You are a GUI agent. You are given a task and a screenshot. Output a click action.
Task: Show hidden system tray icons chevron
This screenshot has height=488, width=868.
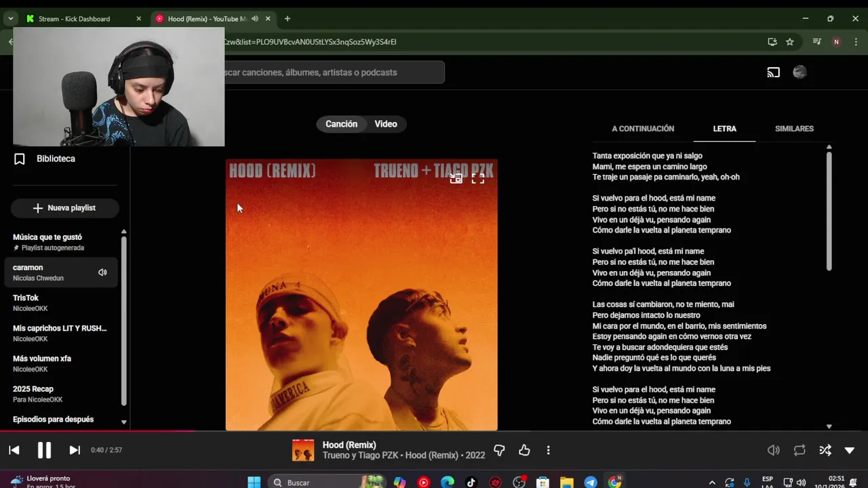click(711, 483)
